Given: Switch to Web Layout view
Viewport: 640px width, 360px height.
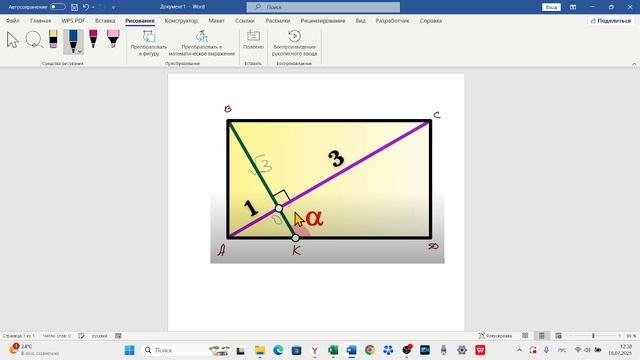Looking at the screenshot, I should 558,336.
